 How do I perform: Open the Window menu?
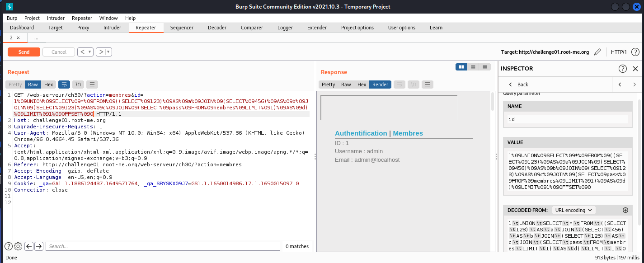pos(108,18)
